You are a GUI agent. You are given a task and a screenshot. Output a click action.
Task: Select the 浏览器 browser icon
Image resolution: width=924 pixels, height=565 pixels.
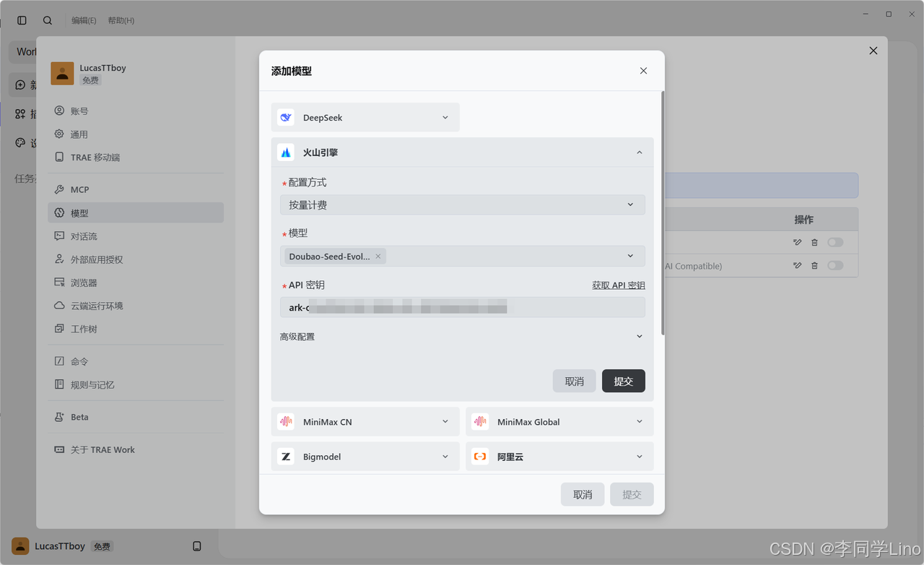pyautogui.click(x=59, y=282)
